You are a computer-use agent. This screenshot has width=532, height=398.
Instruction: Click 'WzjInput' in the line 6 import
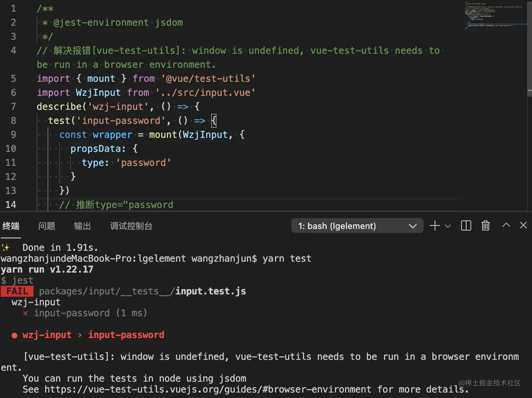click(x=98, y=93)
